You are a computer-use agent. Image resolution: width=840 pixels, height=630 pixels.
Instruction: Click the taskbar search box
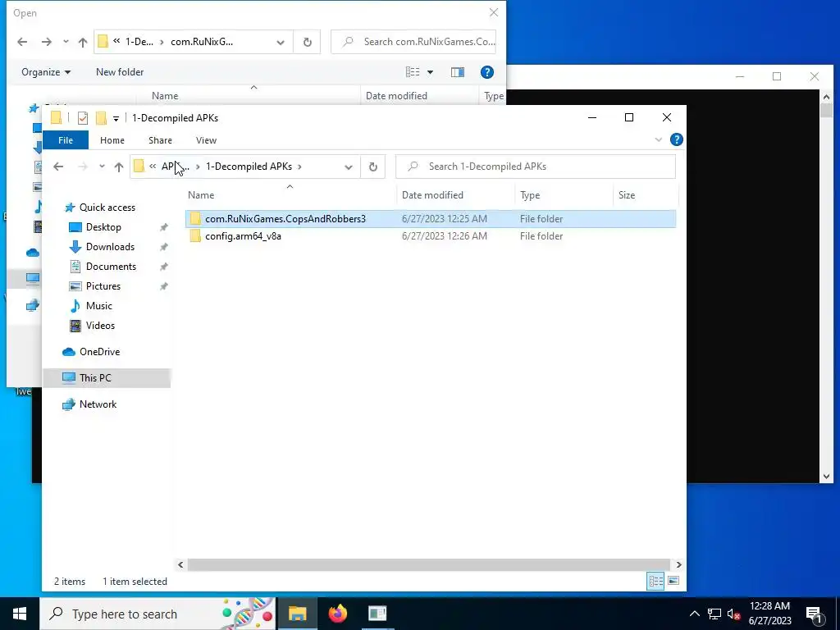click(x=157, y=614)
